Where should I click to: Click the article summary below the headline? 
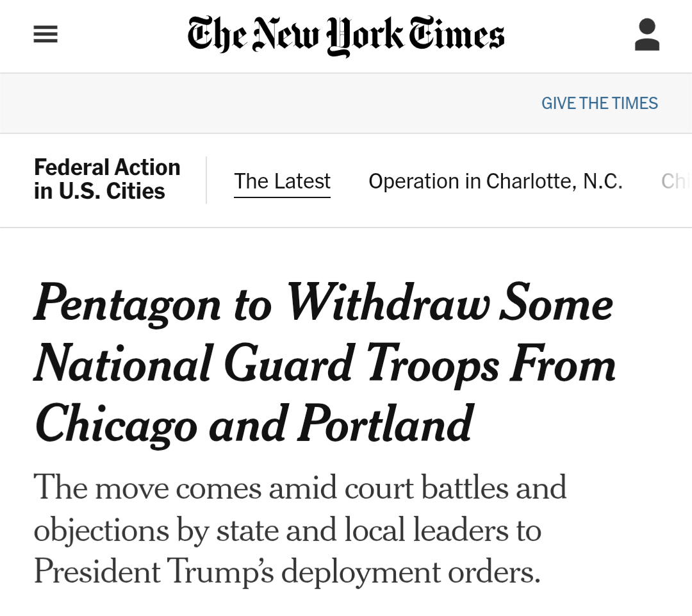point(301,530)
